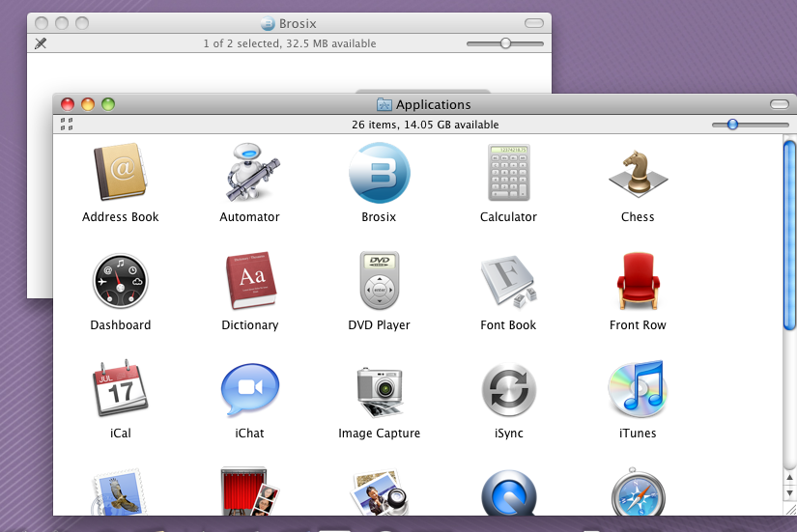This screenshot has width=797, height=532.
Task: Click the "Font Book" label text
Action: pyautogui.click(x=508, y=325)
